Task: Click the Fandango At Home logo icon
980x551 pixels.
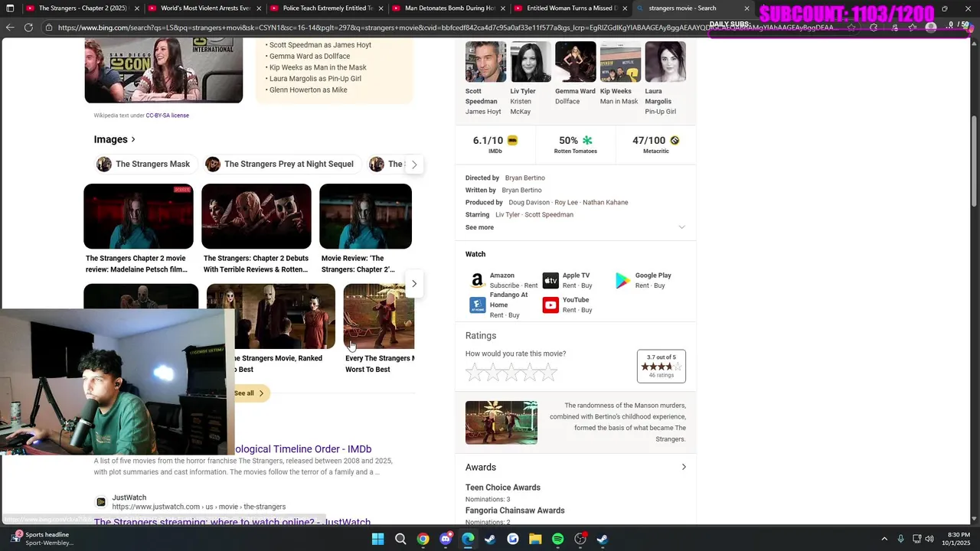Action: coord(477,305)
